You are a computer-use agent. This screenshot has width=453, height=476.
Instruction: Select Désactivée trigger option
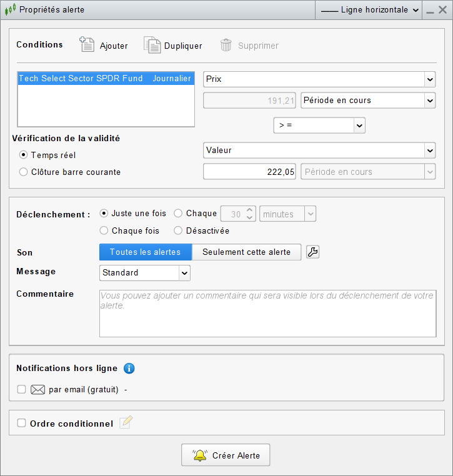[178, 231]
